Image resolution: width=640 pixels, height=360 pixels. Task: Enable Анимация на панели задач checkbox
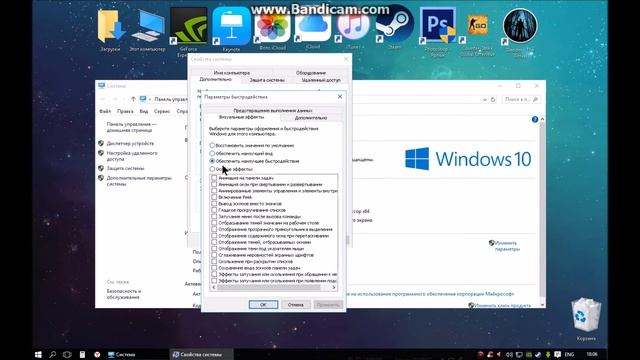tap(214, 178)
